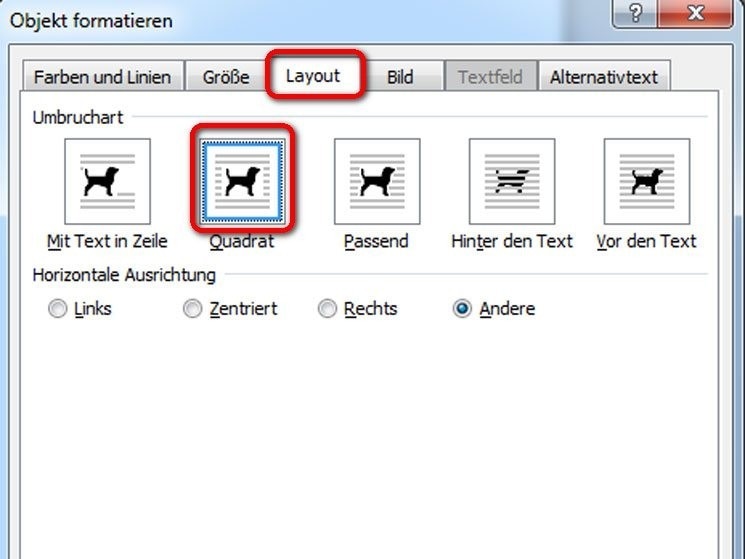745x559 pixels.
Task: Select the 'Hinter den Text' wrapping icon
Action: (512, 181)
